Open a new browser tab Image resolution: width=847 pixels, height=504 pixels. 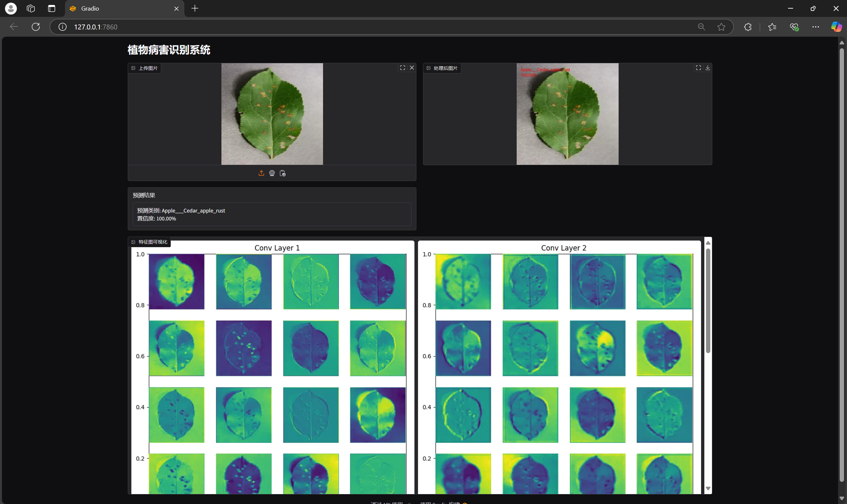(195, 9)
